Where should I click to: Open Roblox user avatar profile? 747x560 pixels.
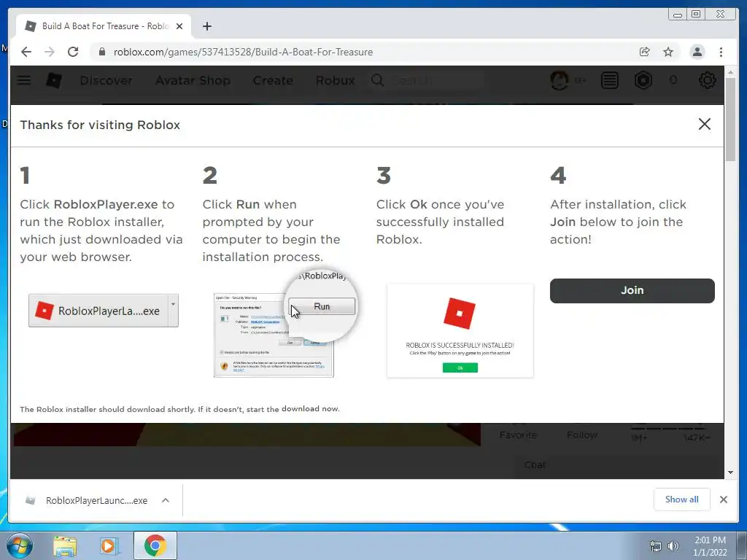(560, 80)
